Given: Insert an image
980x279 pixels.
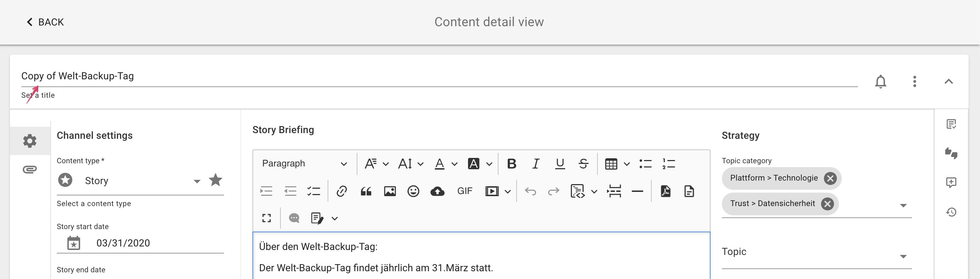Looking at the screenshot, I should point(390,191).
